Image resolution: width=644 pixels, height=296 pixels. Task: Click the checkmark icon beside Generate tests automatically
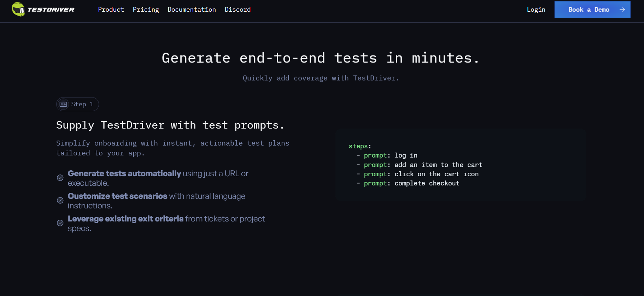point(60,178)
